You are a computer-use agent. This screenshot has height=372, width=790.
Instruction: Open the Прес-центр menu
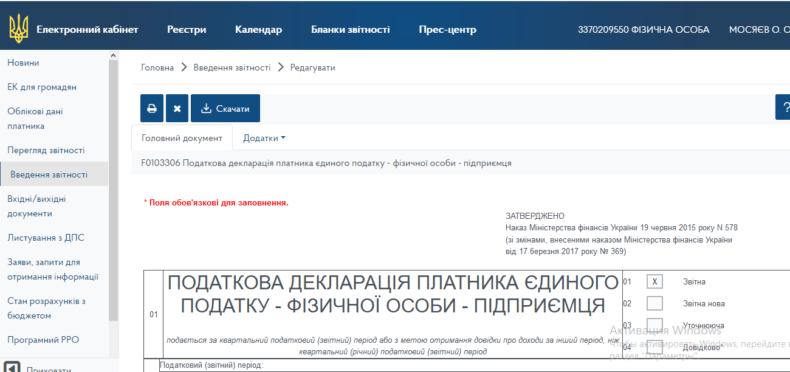(x=447, y=30)
